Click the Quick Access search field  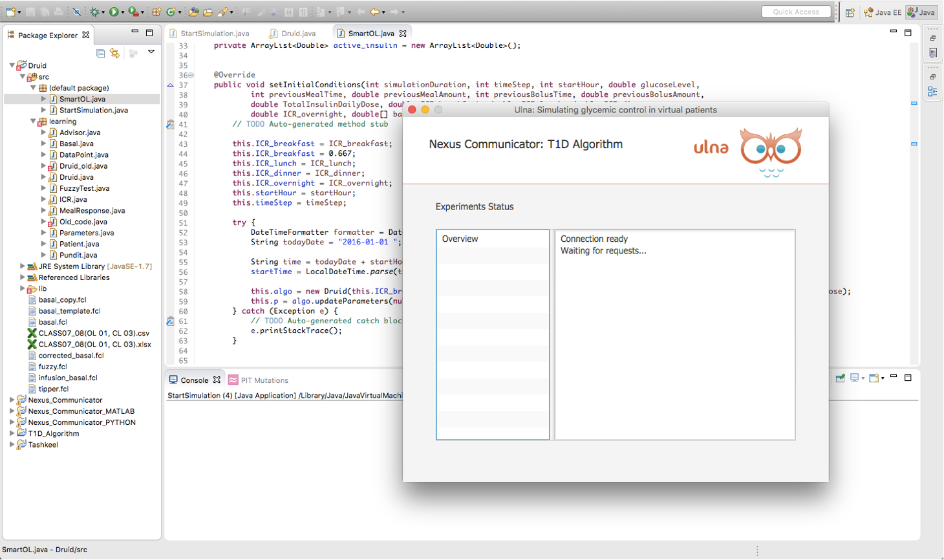(796, 12)
